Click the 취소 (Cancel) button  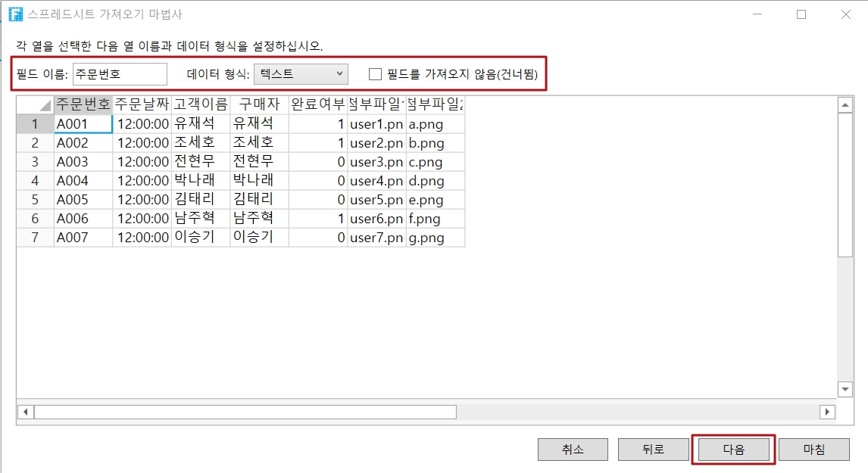(573, 450)
